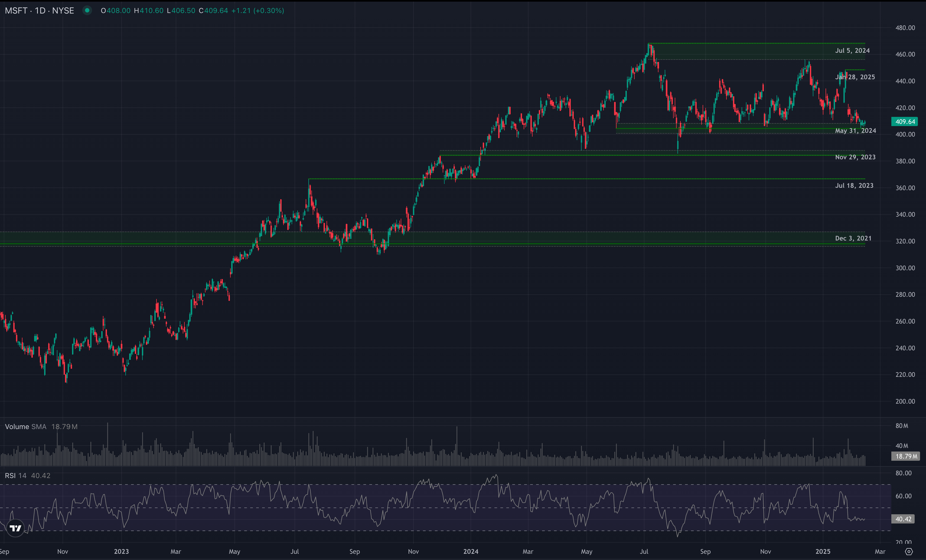Click the 2025 time axis label
The height and width of the screenshot is (560, 926).
pyautogui.click(x=823, y=552)
